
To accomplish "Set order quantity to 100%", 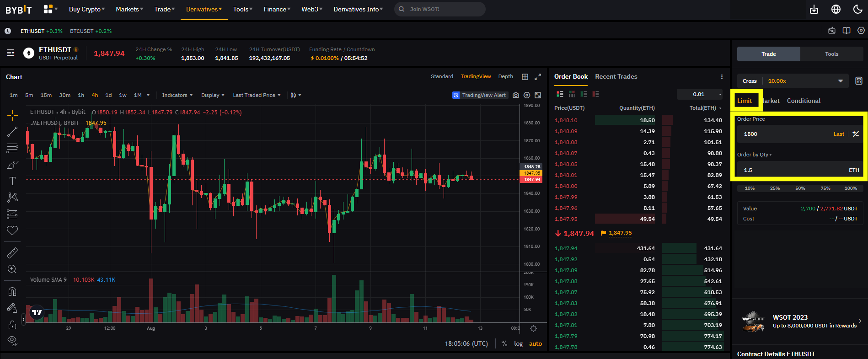I will 851,188.
